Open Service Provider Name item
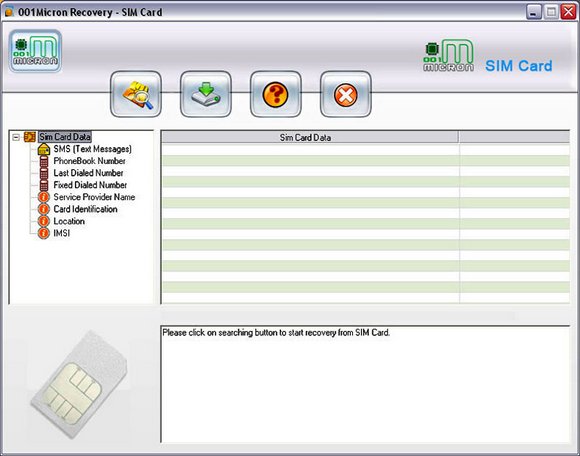The image size is (580, 456). point(94,197)
